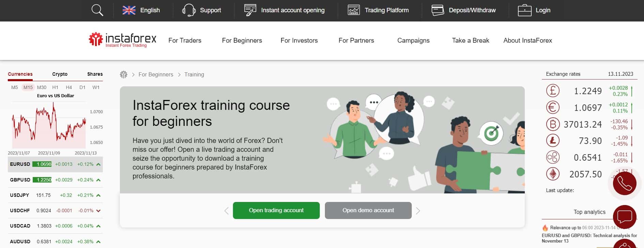Show previous banner slide arrow
Image resolution: width=644 pixels, height=248 pixels.
[226, 211]
